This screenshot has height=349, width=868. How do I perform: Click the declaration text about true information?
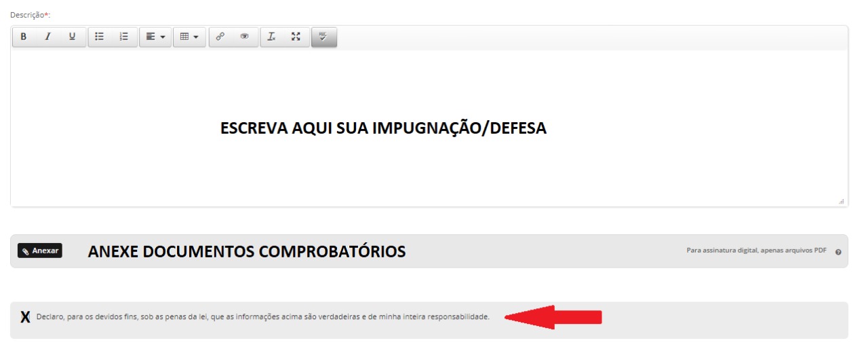click(x=262, y=316)
